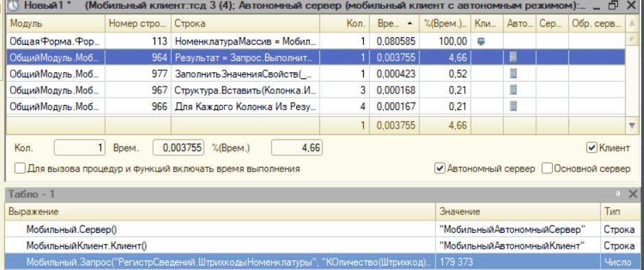Image resolution: width=644 pixels, height=270 pixels.
Task: Click the Кол. input field
Action: pyautogui.click(x=80, y=148)
